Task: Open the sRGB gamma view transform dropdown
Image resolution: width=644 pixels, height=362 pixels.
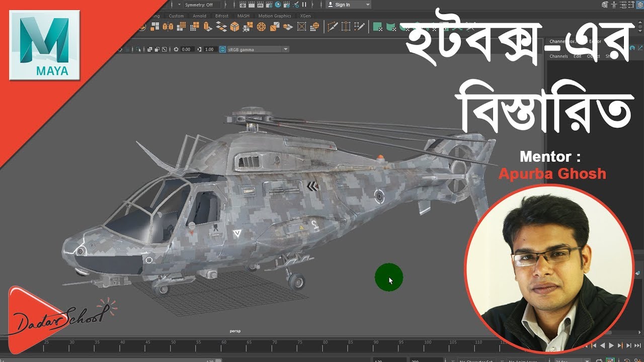Action: [258, 49]
